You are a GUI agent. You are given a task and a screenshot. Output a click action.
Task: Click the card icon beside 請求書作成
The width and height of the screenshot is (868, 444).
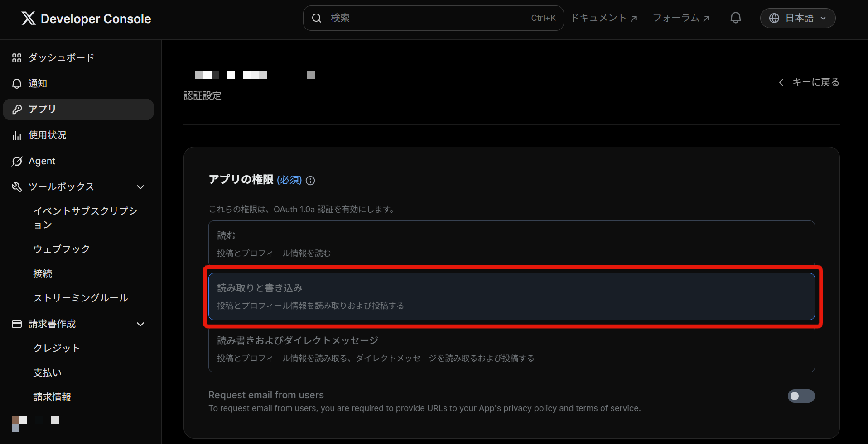pos(17,324)
